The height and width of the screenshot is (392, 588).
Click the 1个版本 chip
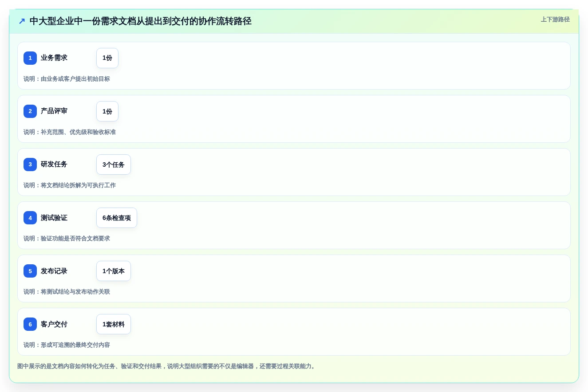point(114,271)
